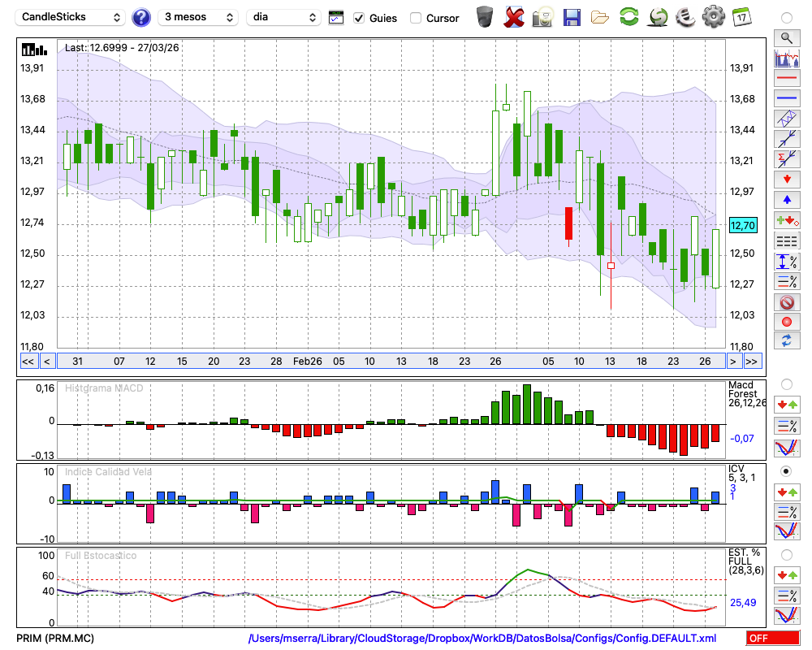Select the blue horizontal line drawing tool
The height and width of the screenshot is (650, 812).
(786, 98)
